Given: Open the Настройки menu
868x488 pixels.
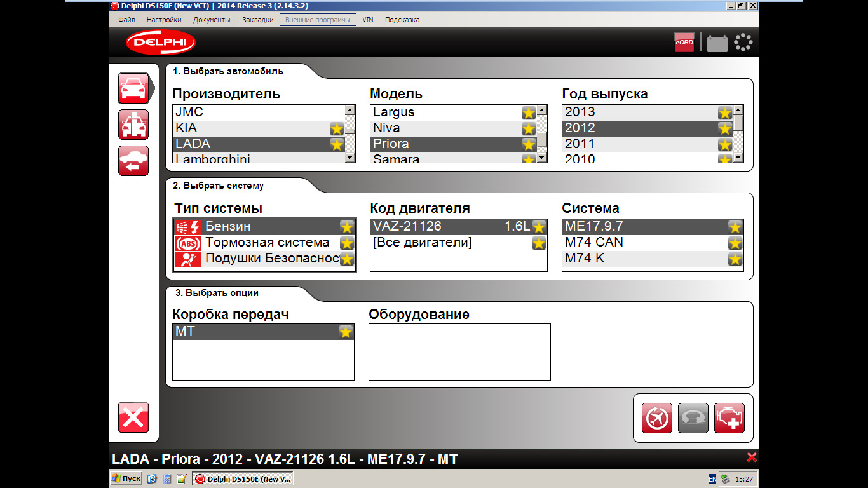Looking at the screenshot, I should point(164,20).
